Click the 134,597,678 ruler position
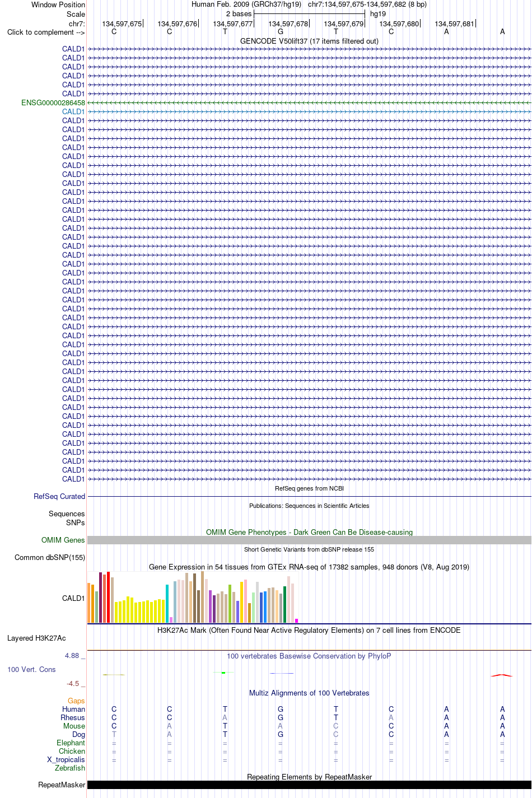This screenshot has height=798, width=532. coord(288,24)
